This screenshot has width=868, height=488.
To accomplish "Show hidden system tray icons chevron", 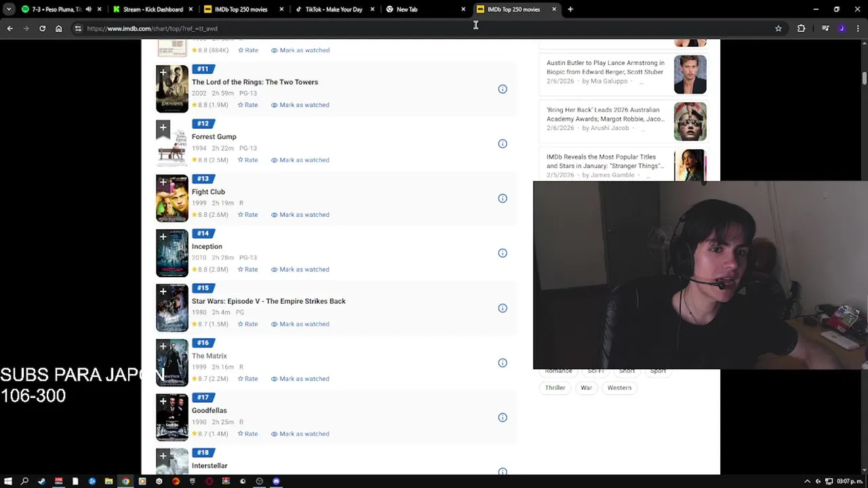I will (x=807, y=481).
